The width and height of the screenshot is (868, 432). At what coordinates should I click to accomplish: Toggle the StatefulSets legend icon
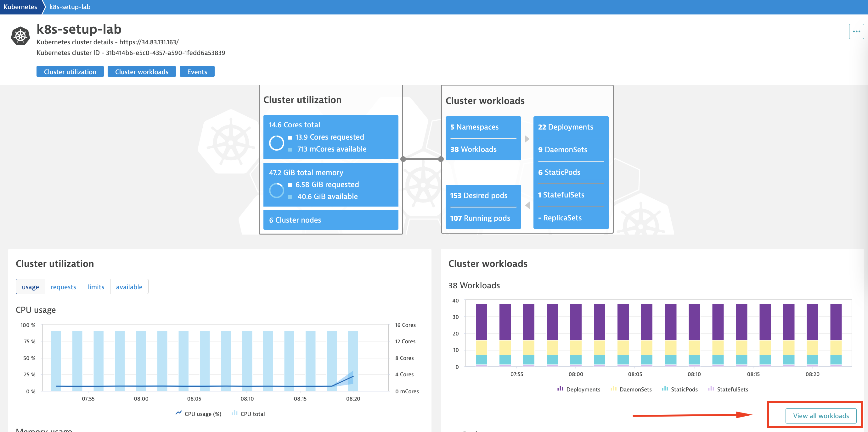711,389
